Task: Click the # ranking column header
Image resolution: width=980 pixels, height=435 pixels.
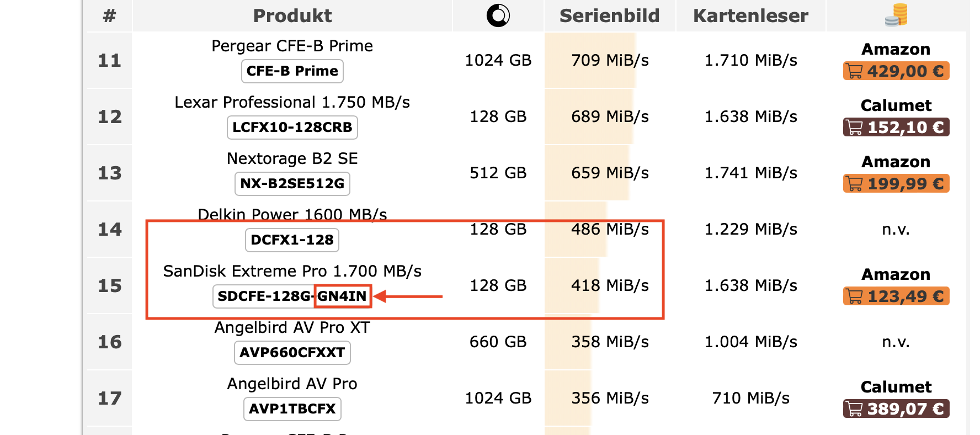Action: point(109,15)
